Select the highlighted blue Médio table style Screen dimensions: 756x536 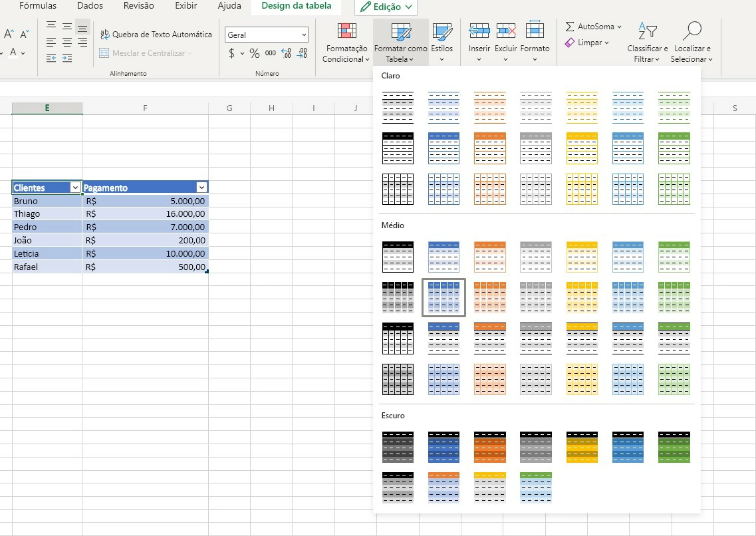click(443, 297)
